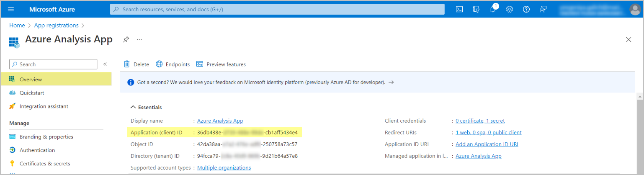Screen dimensions: 644x175
Task: Open the Cloud Shell icon
Action: (459, 9)
